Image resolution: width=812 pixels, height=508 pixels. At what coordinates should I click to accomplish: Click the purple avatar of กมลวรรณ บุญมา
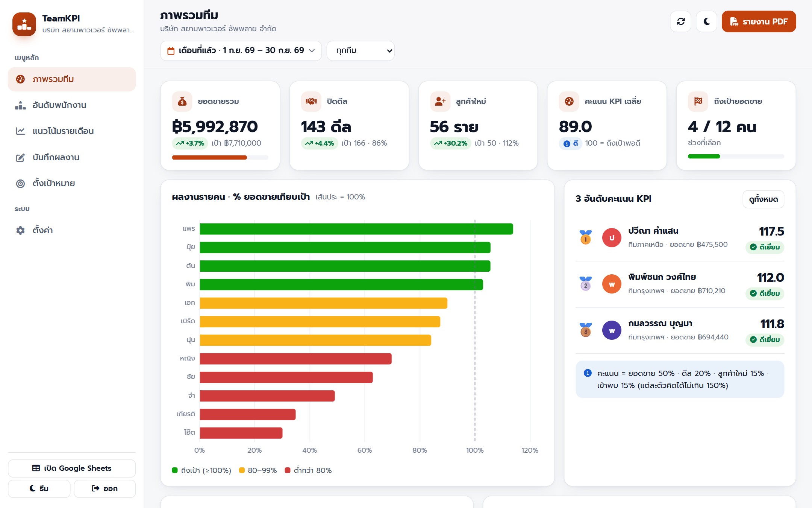coord(612,330)
